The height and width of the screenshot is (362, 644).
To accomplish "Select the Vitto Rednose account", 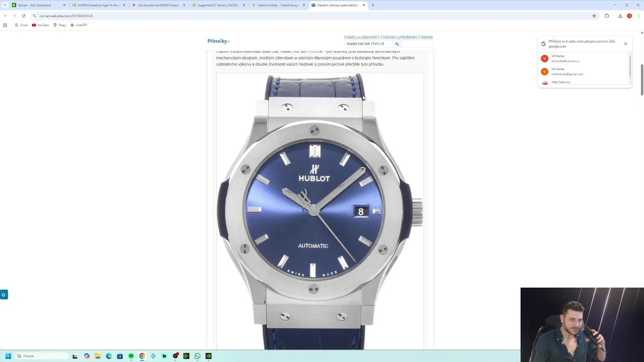I will 584,82.
